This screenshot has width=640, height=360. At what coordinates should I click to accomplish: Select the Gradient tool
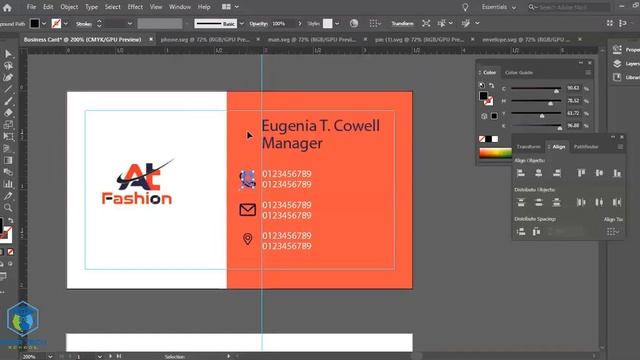[8, 160]
